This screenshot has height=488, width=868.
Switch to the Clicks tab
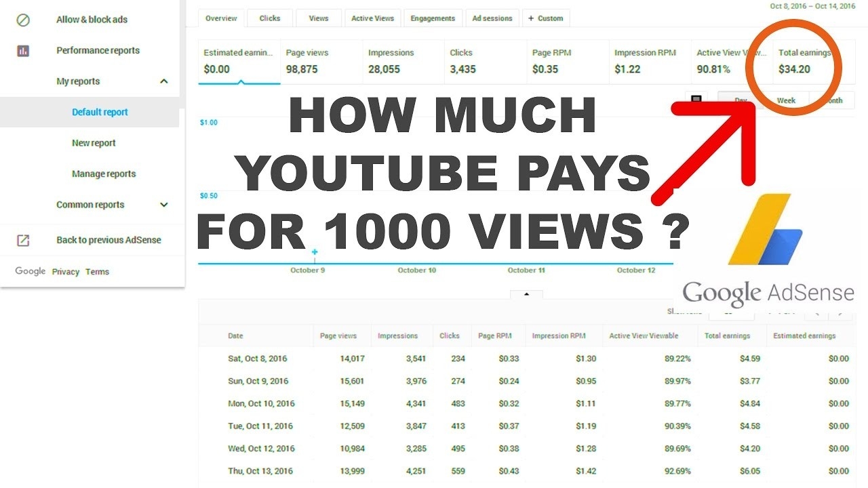click(269, 18)
